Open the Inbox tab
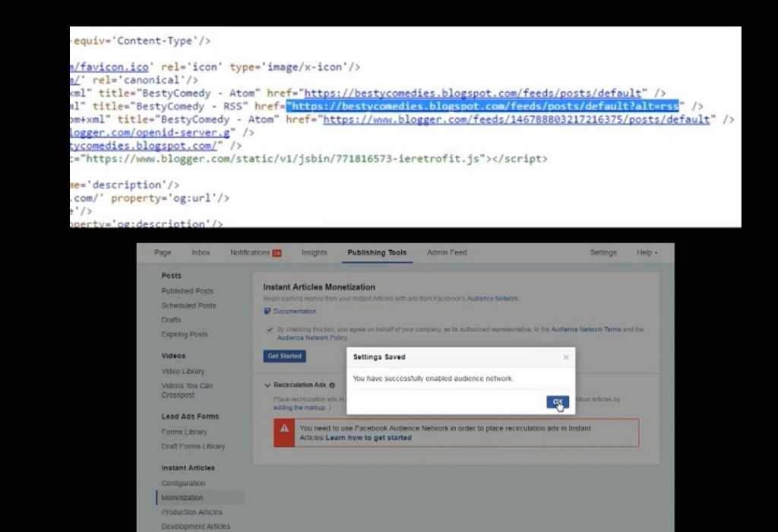The image size is (778, 532). click(x=201, y=252)
